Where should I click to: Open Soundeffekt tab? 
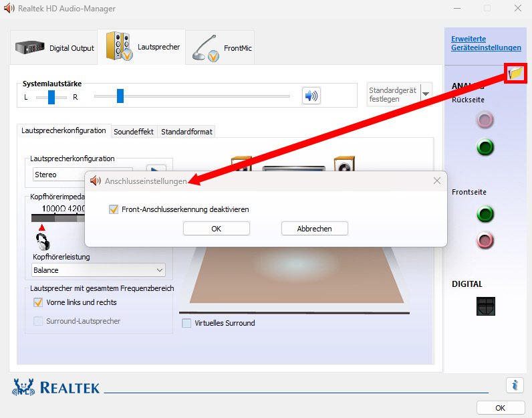click(134, 132)
